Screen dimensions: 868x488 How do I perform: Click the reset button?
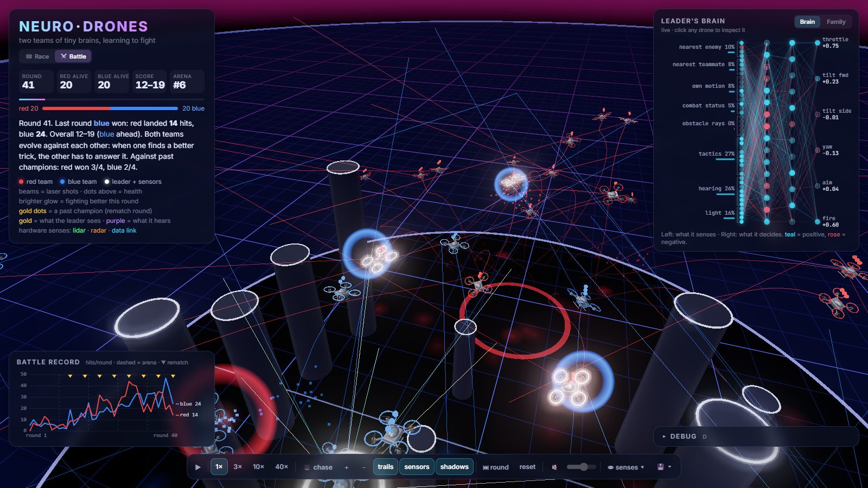coord(527,467)
